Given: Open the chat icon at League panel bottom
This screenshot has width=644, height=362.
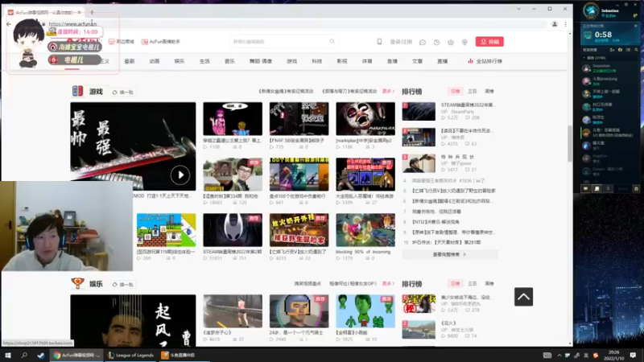Looking at the screenshot, I should tap(586, 188).
